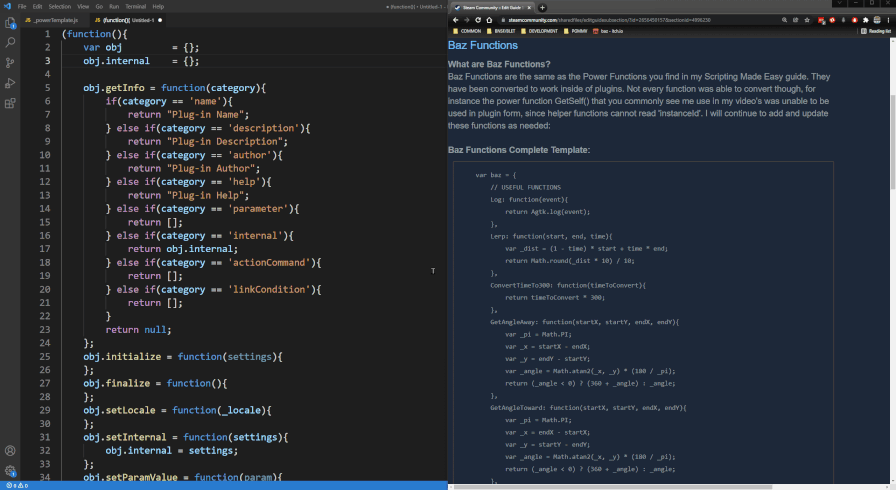The height and width of the screenshot is (490, 896).
Task: Open the Manage gear in VS Code
Action: pyautogui.click(x=10, y=471)
